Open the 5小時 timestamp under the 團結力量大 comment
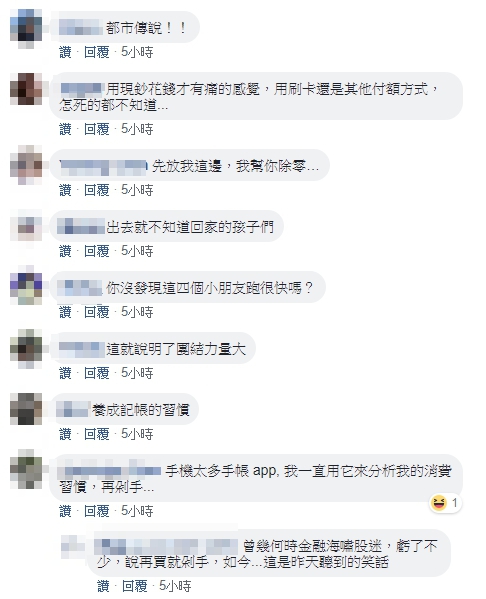The width and height of the screenshot is (486, 599). point(137,373)
